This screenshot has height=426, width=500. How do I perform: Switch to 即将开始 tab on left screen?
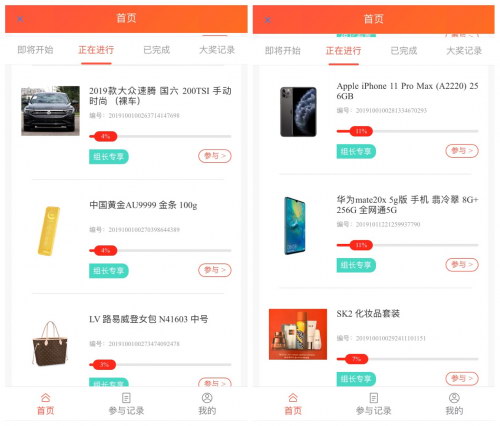pyautogui.click(x=35, y=50)
